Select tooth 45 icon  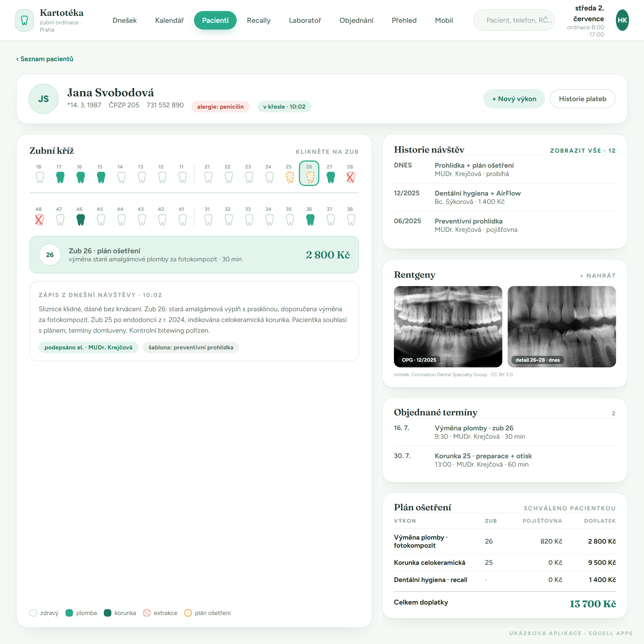101,220
